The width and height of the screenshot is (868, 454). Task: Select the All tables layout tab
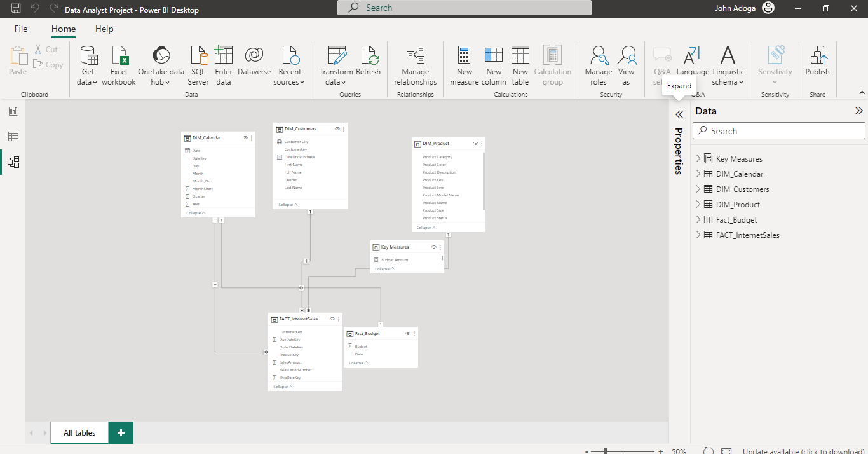pos(79,433)
